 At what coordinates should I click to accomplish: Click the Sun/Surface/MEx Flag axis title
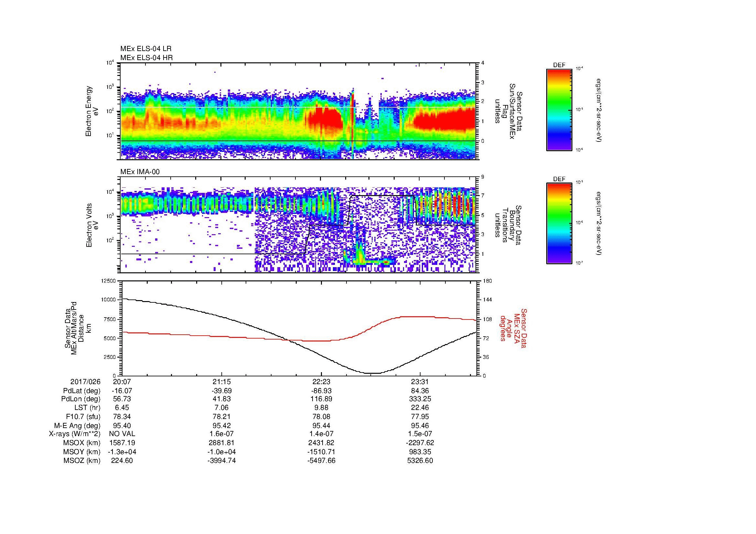pyautogui.click(x=508, y=111)
